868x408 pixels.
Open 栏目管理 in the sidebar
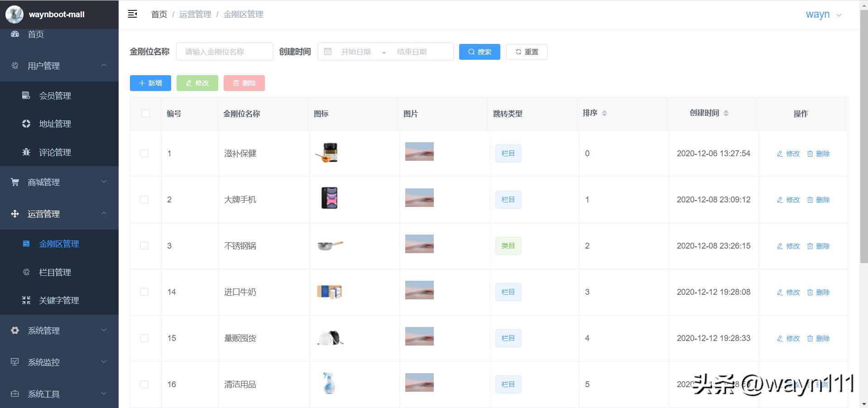[55, 272]
